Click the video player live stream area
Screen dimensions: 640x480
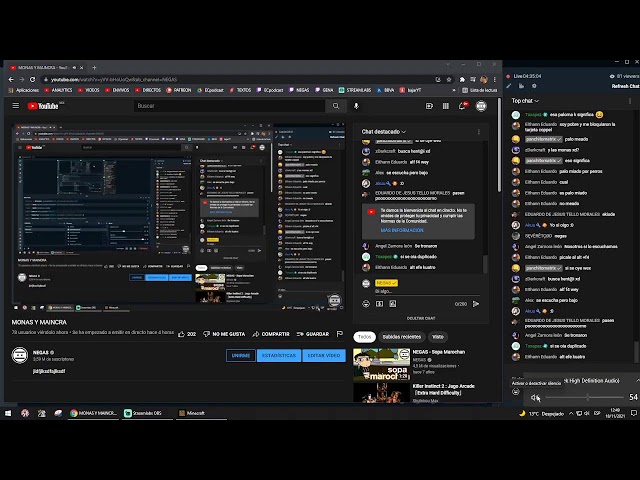pos(179,217)
